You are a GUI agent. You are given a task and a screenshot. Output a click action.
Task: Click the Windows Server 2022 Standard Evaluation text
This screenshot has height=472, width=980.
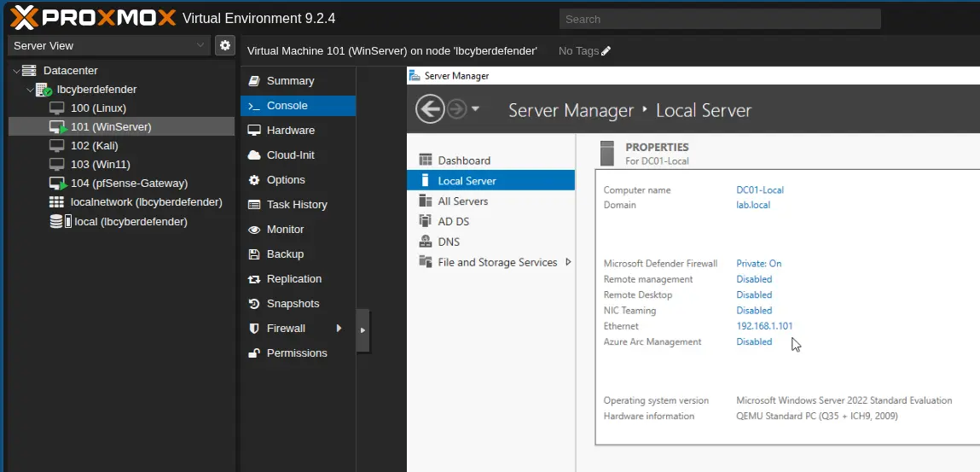click(x=844, y=401)
